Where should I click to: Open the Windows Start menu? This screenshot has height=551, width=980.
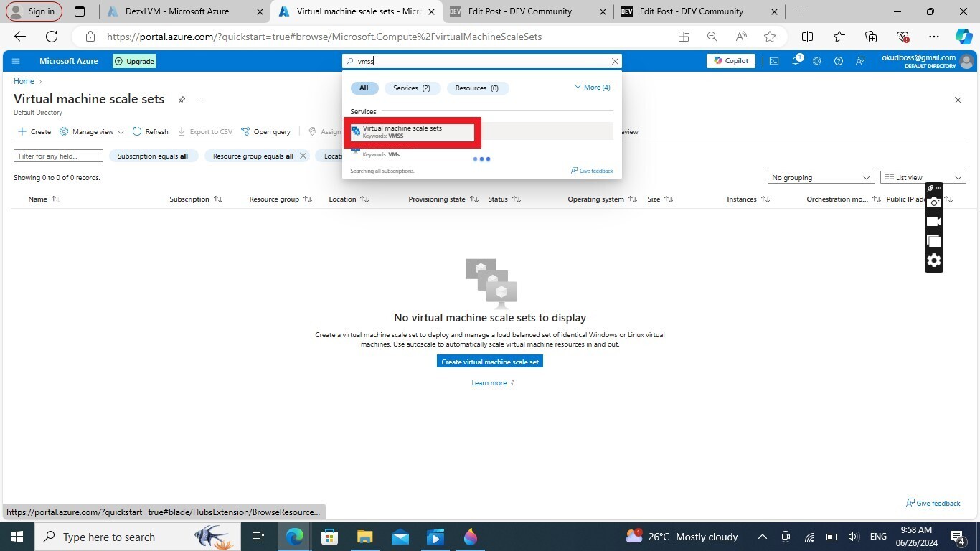17,537
